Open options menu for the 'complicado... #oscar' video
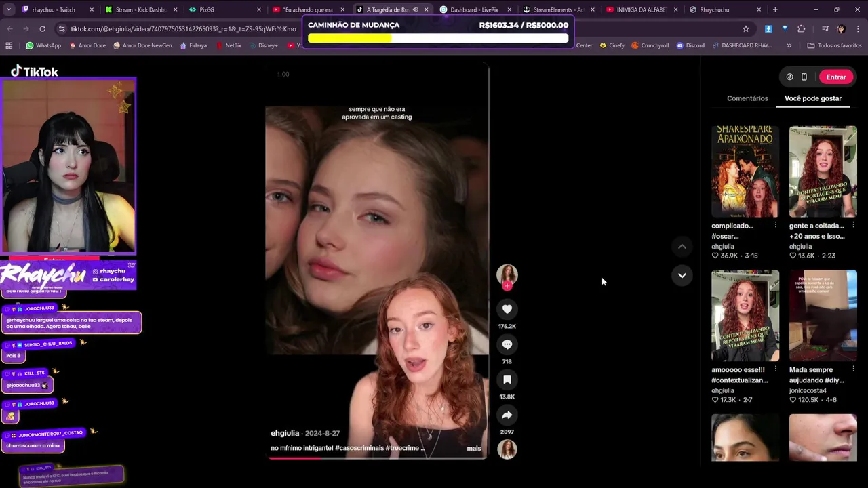Viewport: 868px width, 488px height. [x=775, y=225]
